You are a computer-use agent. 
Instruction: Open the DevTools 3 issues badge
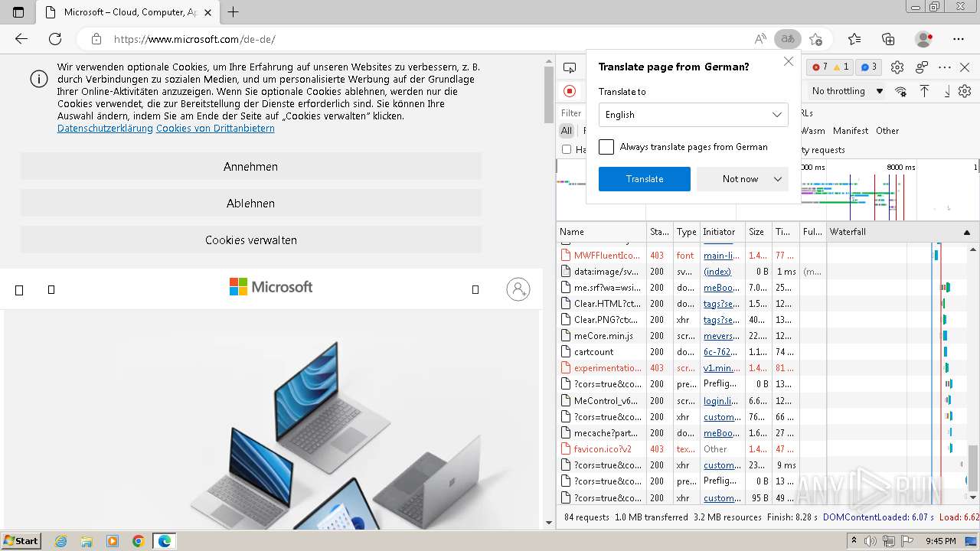[x=867, y=67]
